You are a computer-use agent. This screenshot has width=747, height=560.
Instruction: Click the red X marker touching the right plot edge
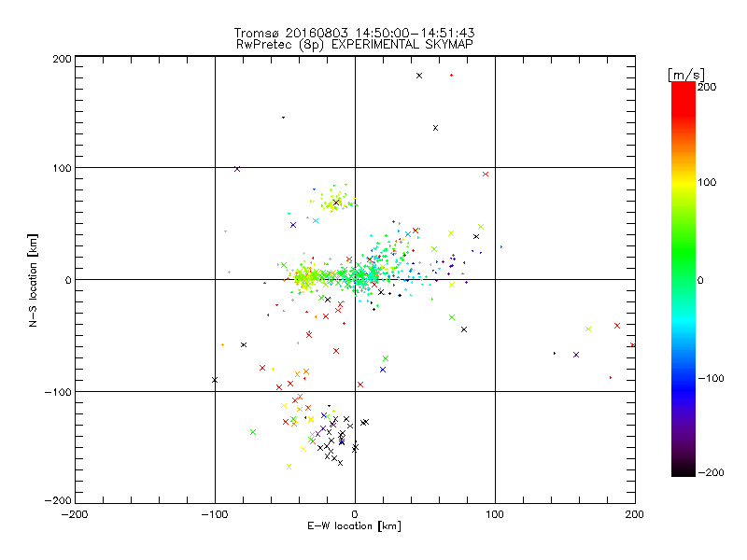click(633, 345)
